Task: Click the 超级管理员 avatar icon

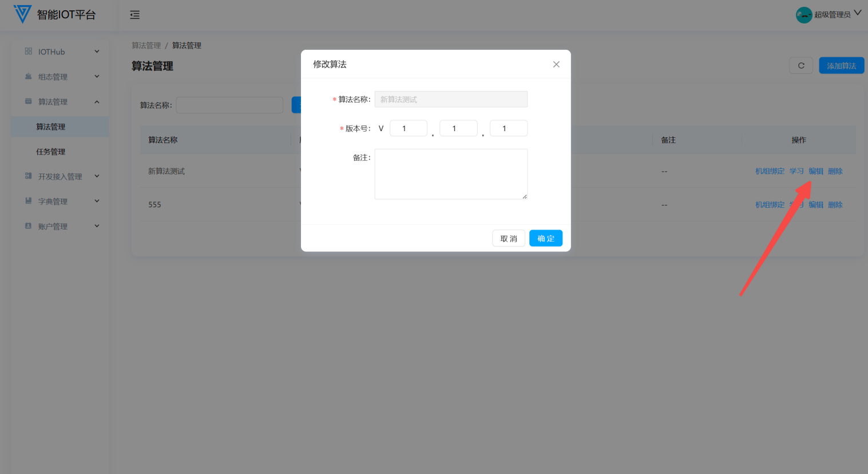Action: pos(803,15)
